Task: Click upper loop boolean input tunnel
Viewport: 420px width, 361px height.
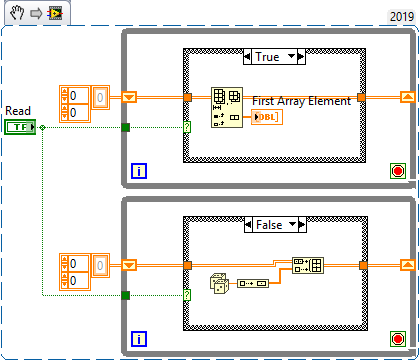Action: [x=125, y=127]
